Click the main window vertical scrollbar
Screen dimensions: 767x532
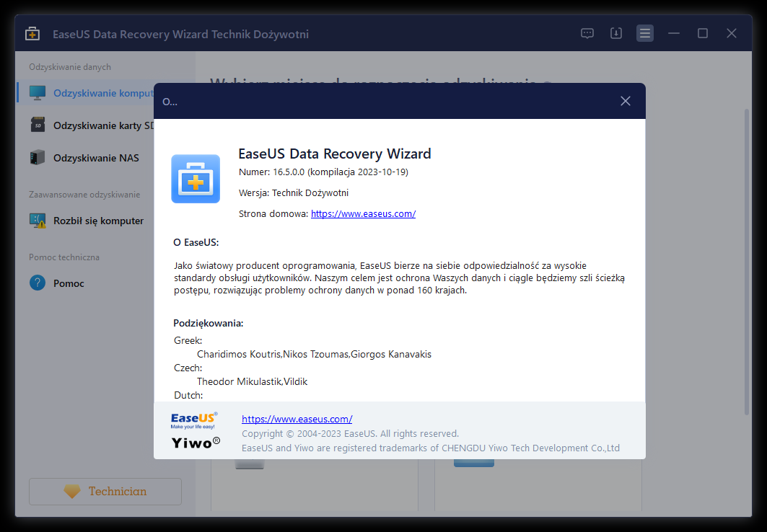click(x=747, y=262)
